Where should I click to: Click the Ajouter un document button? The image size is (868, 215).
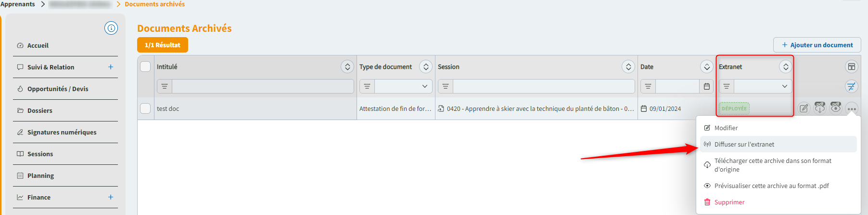817,45
